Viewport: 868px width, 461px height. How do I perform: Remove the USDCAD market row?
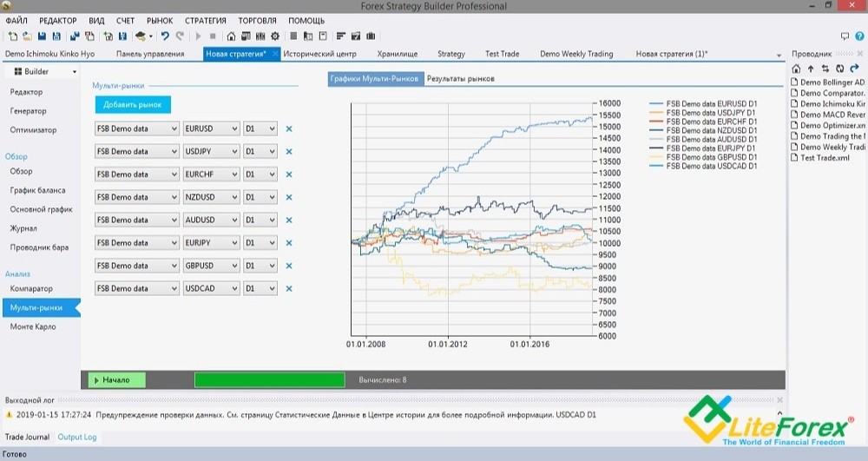point(289,288)
